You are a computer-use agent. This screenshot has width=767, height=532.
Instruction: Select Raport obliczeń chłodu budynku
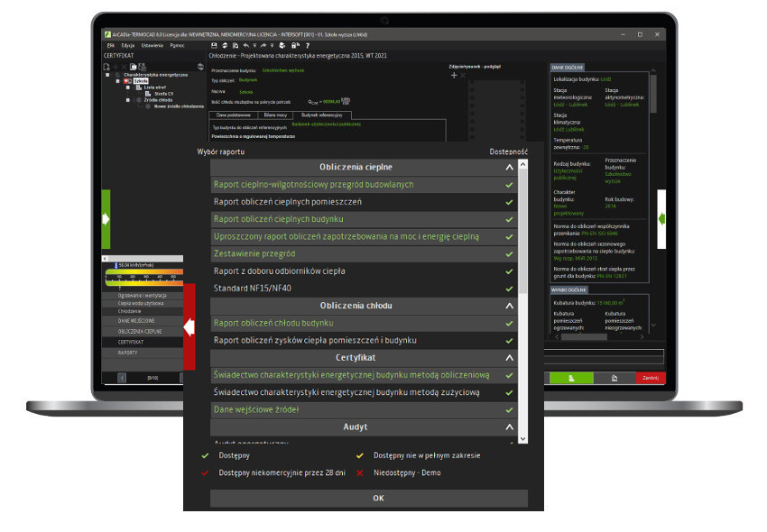[x=364, y=323]
